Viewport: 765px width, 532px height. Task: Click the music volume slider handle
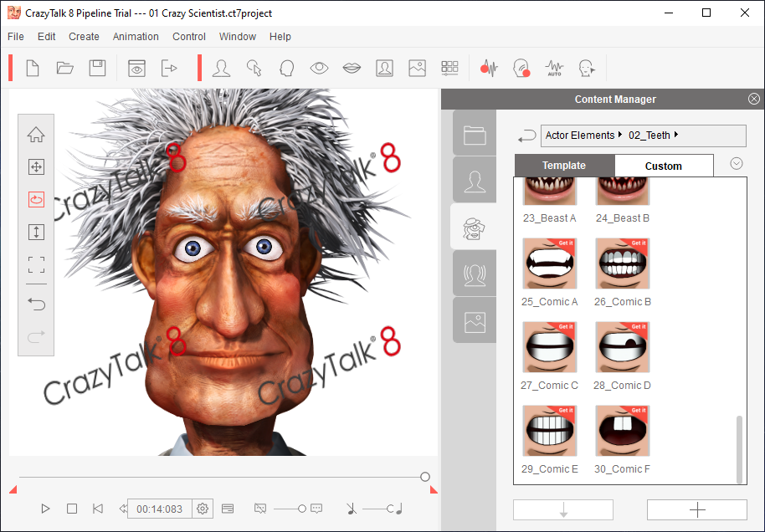(x=390, y=509)
